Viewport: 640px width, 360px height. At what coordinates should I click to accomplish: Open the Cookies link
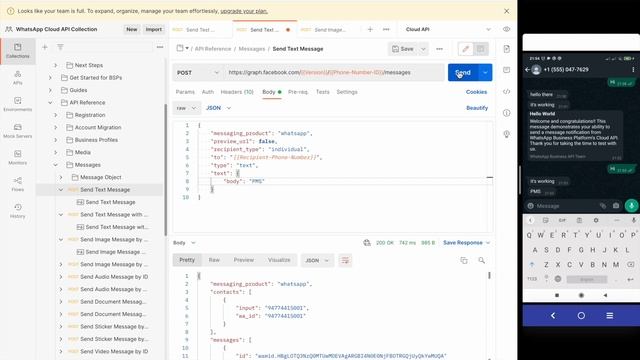(476, 92)
